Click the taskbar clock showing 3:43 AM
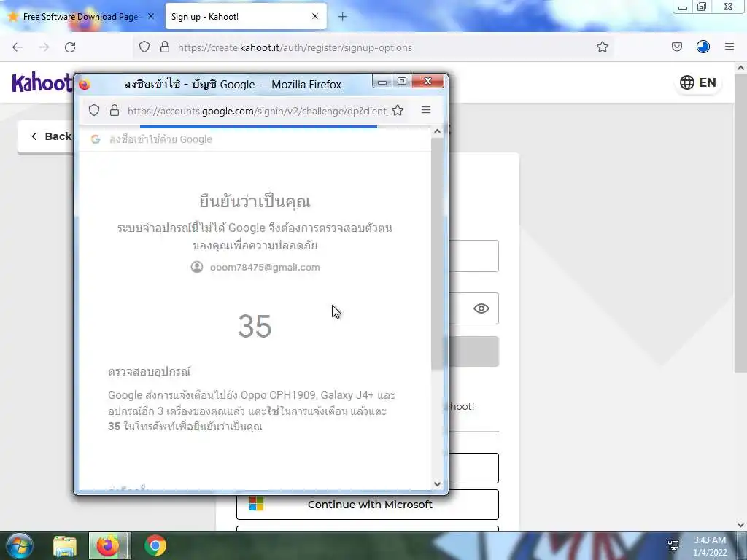 click(710, 546)
